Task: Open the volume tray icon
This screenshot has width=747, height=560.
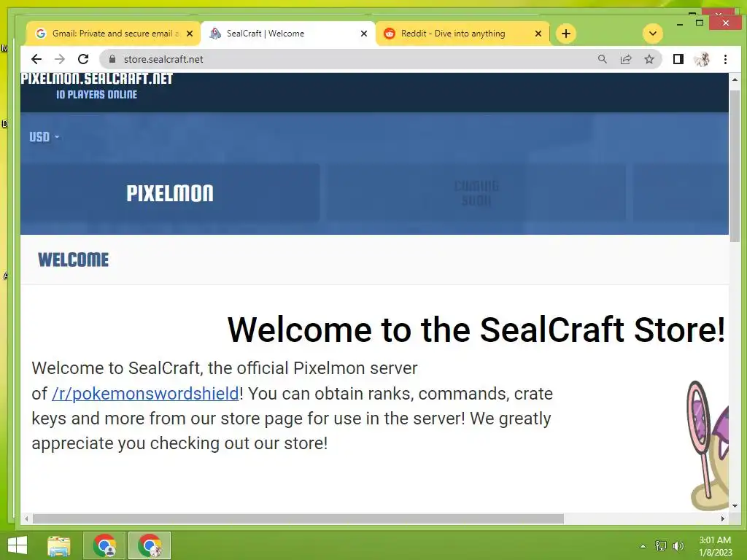Action: tap(678, 546)
